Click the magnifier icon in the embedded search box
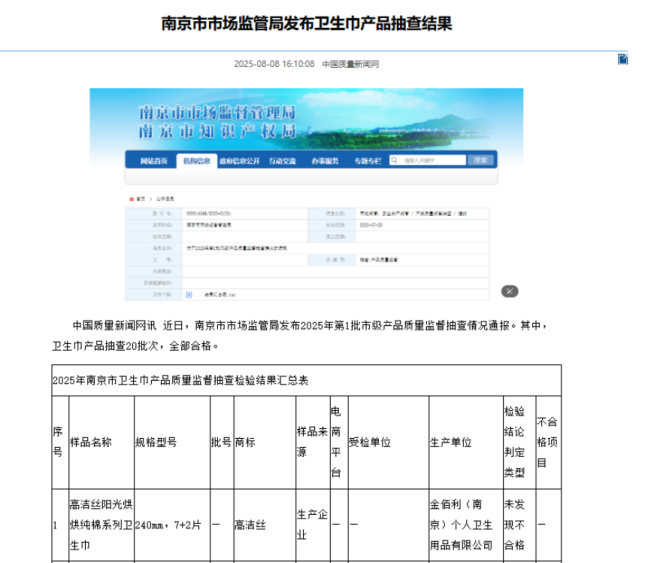This screenshot has width=645, height=563. click(x=394, y=160)
